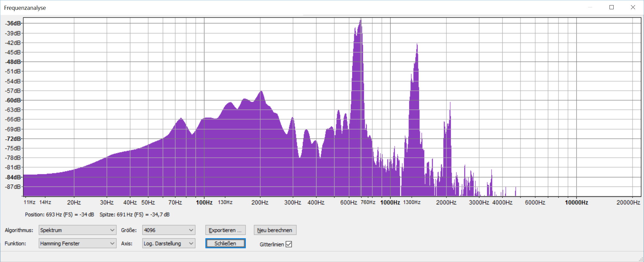Click the second spectrum peak near 1400 Hz
644x262 pixels.
(x=417, y=46)
